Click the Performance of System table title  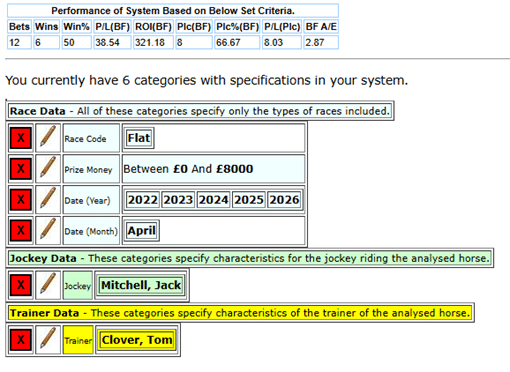coord(173,11)
